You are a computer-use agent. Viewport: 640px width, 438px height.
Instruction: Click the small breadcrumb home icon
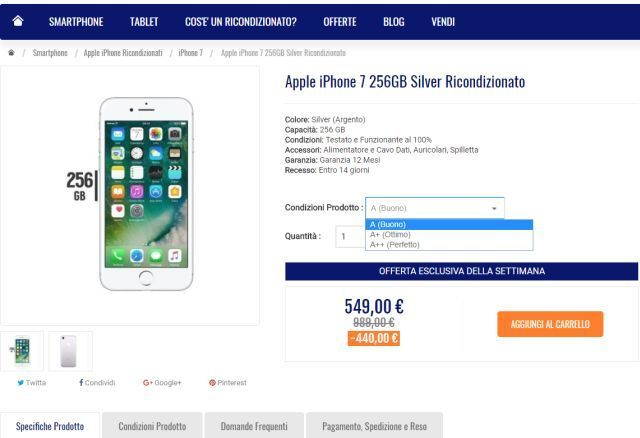point(11,53)
